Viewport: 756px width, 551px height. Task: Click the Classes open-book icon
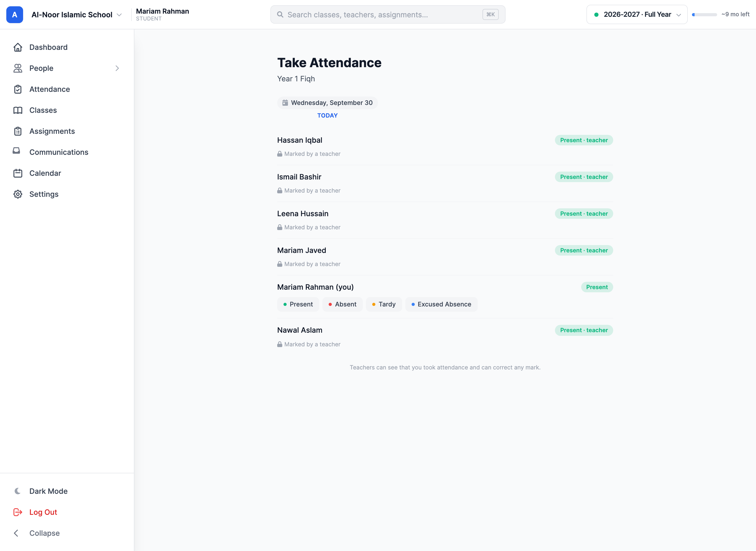click(x=18, y=110)
